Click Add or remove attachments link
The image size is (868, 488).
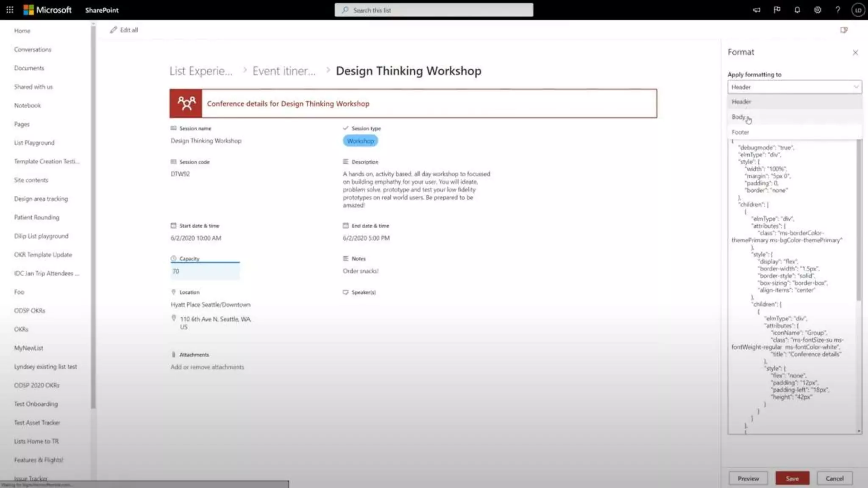tap(207, 367)
